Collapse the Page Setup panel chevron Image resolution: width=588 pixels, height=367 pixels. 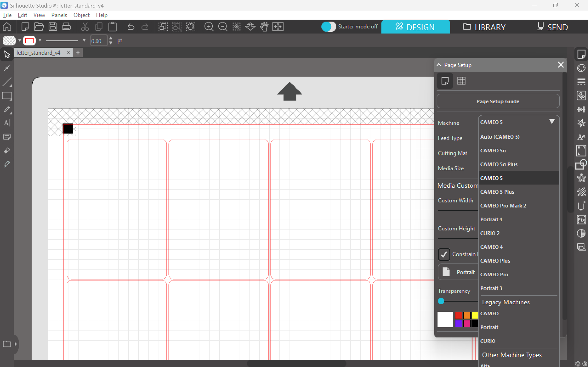tap(439, 65)
